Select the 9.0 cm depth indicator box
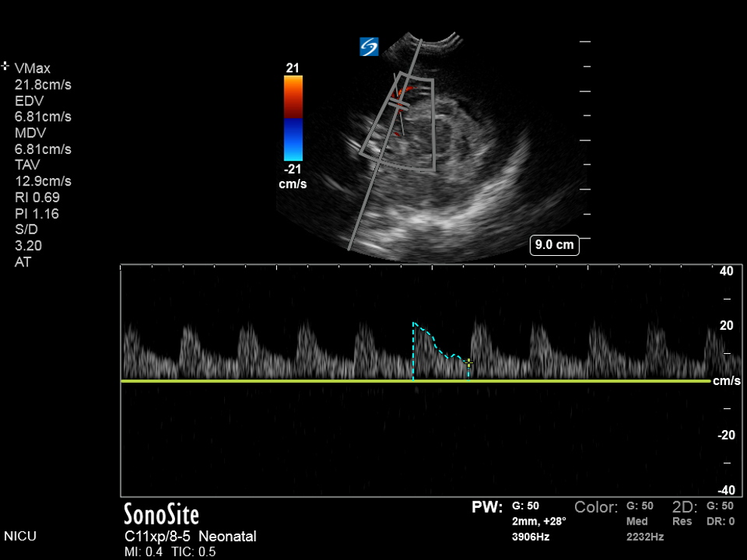 click(555, 245)
